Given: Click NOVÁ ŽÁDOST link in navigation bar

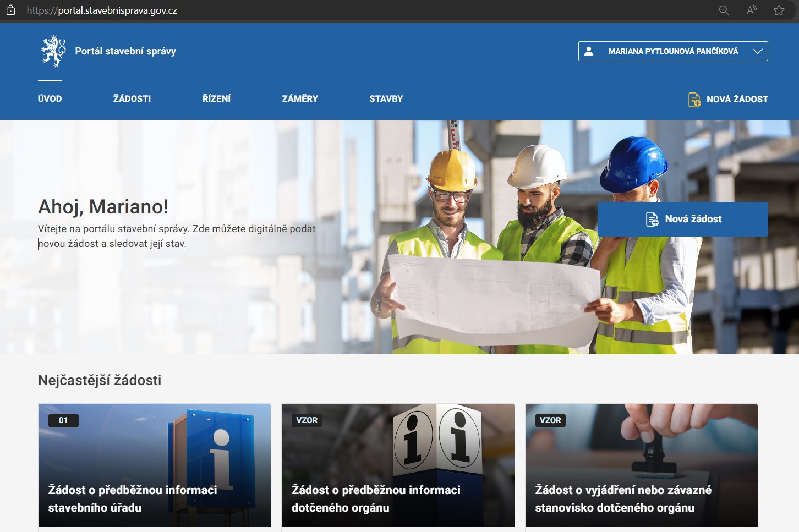Looking at the screenshot, I should (x=728, y=100).
